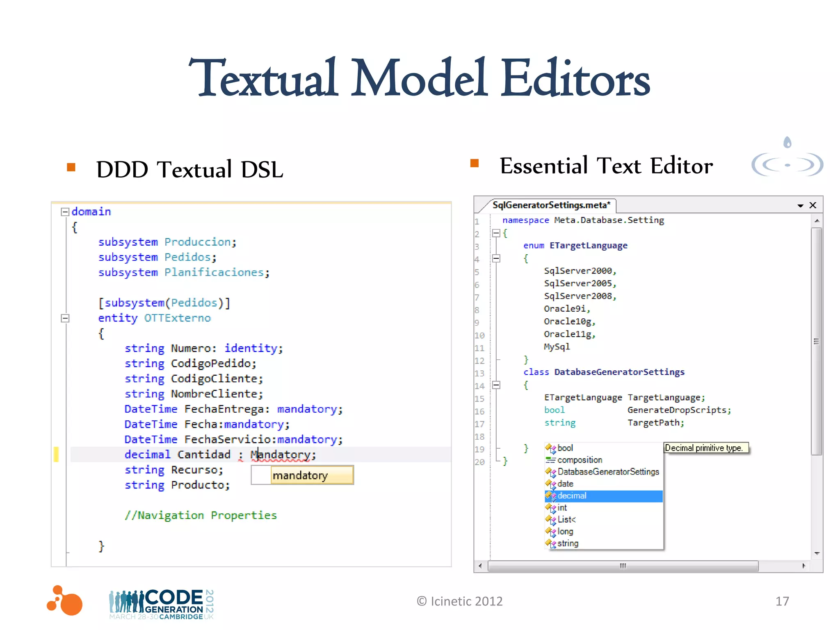The height and width of the screenshot is (630, 840).
Task: Collapse the class DatabaseGeneratorSettings fold marker
Action: (496, 385)
